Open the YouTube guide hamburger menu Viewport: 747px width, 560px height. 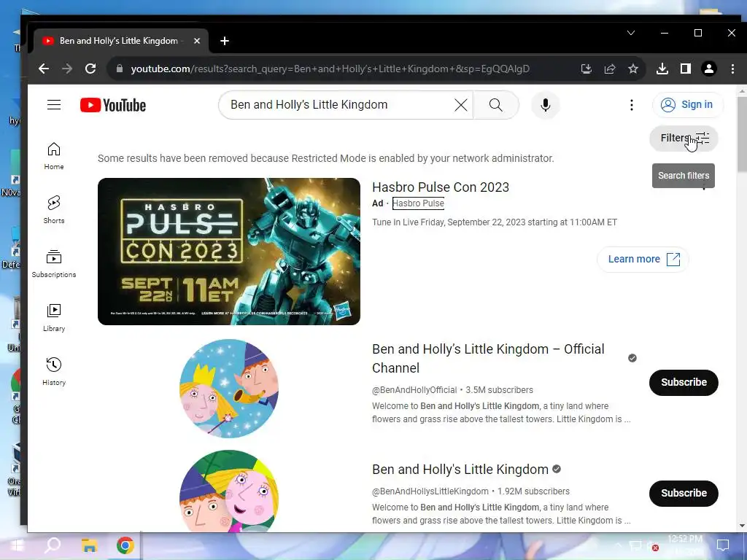(54, 105)
